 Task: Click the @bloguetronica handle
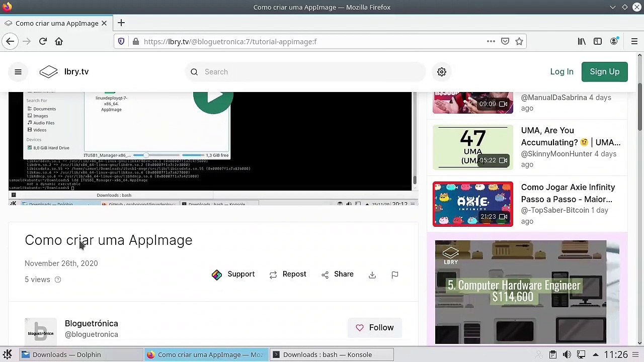click(92, 334)
